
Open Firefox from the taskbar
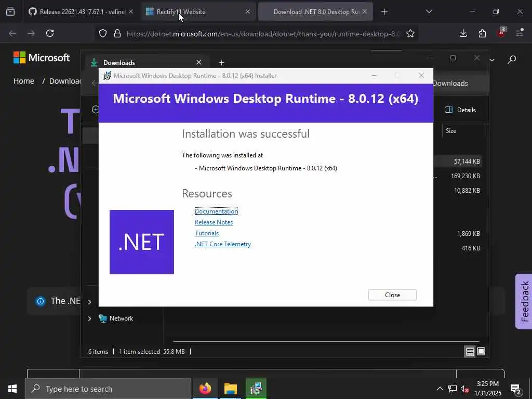point(205,389)
